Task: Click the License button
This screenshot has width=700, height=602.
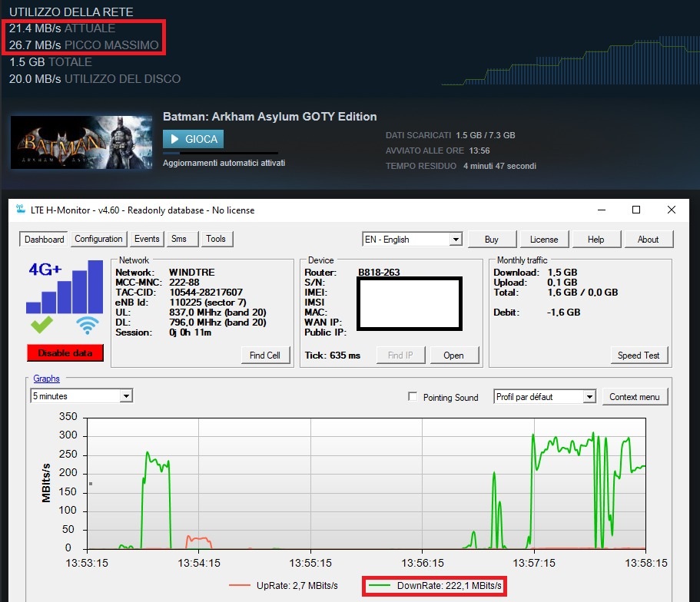Action: (544, 240)
